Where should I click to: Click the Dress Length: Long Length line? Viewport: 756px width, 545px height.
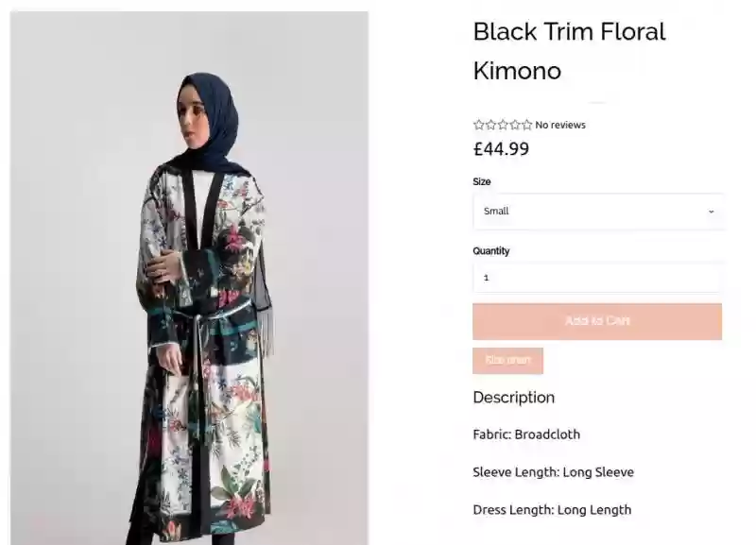tap(552, 510)
